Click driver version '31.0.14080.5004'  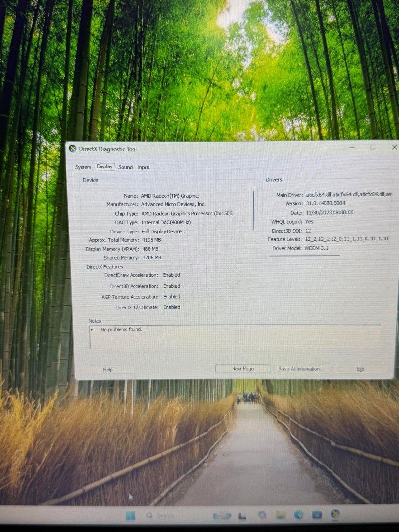tap(326, 203)
